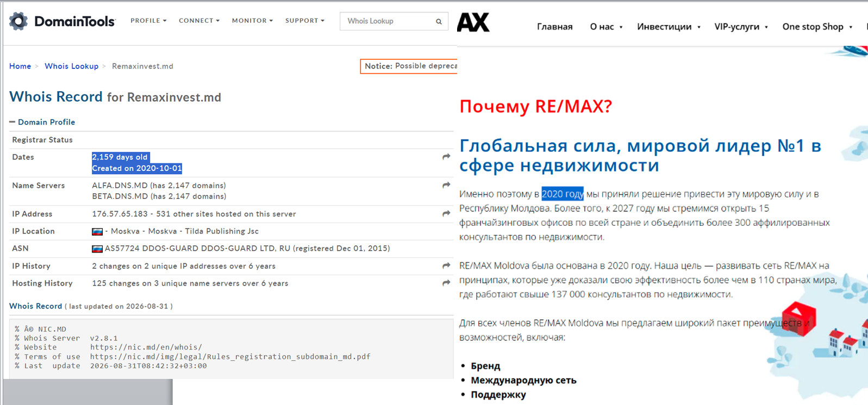
Task: Click the DomainTools gear logo
Action: (18, 21)
